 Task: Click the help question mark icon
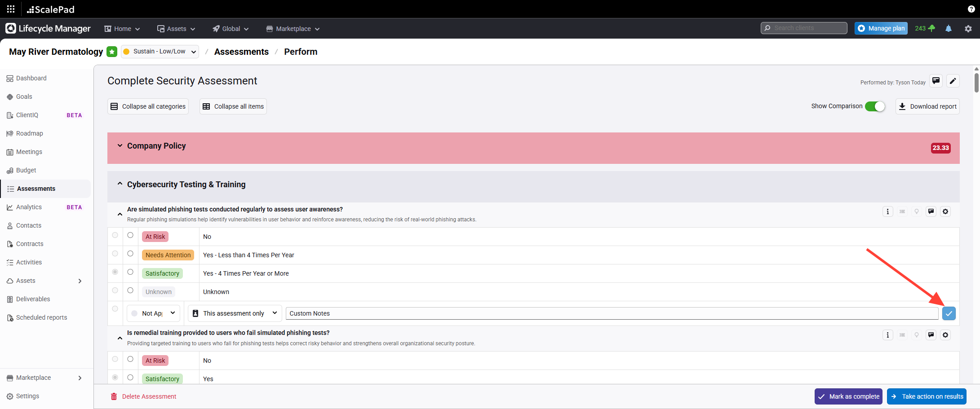(x=971, y=9)
